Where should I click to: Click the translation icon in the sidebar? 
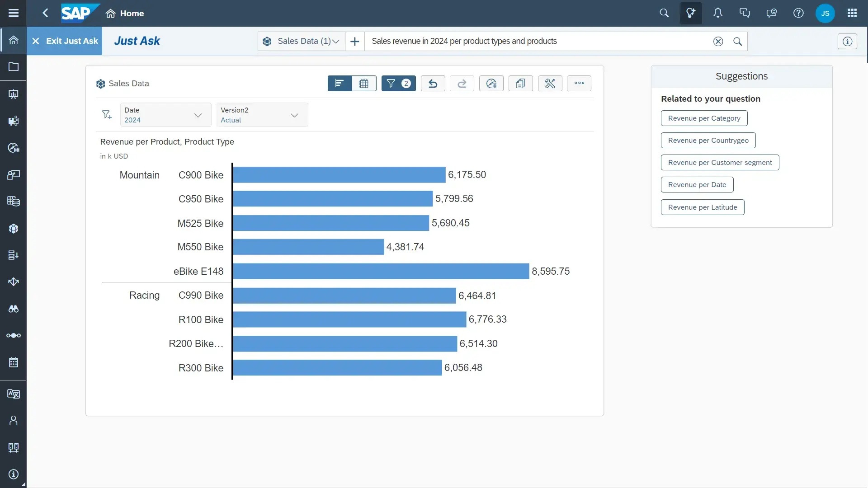pos(14,394)
